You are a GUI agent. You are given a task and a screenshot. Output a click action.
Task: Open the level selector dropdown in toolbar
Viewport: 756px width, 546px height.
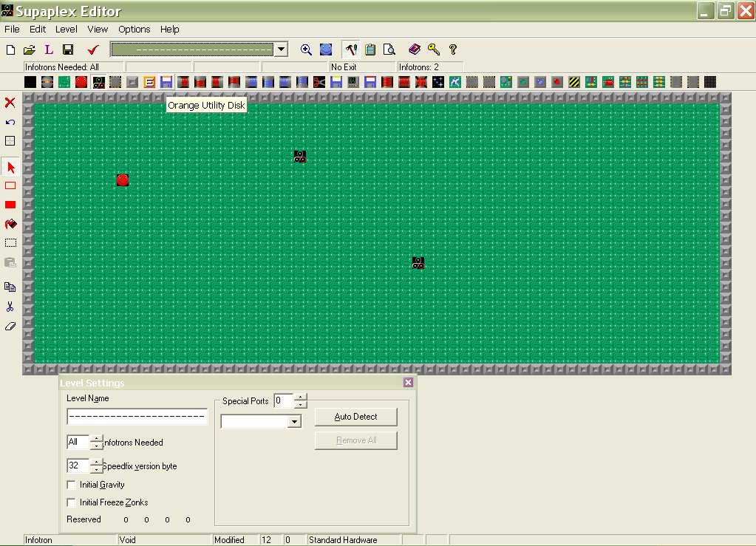click(x=281, y=50)
